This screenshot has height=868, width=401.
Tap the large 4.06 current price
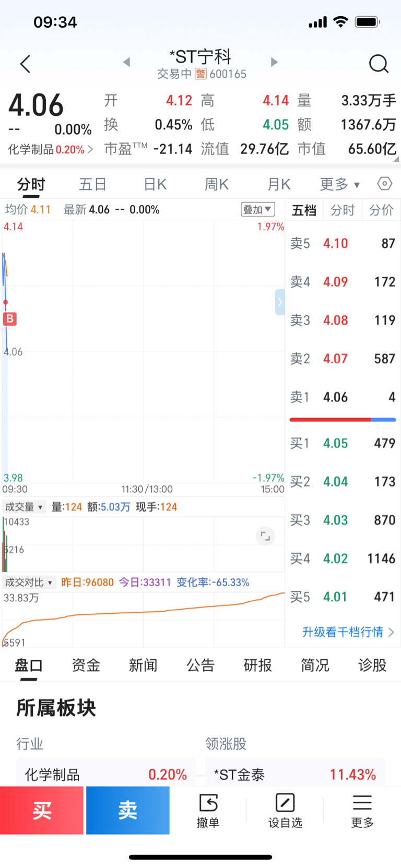pyautogui.click(x=36, y=105)
